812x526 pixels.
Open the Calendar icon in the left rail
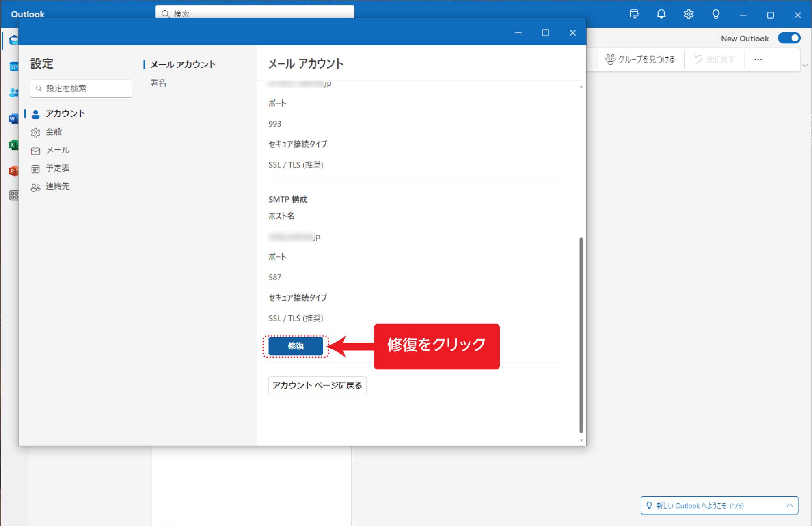pyautogui.click(x=14, y=66)
